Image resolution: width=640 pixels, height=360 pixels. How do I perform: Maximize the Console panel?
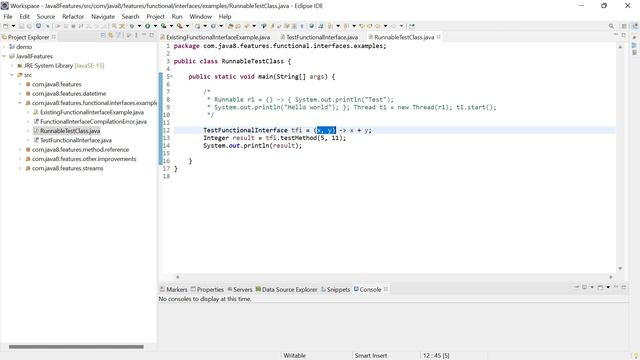point(624,287)
